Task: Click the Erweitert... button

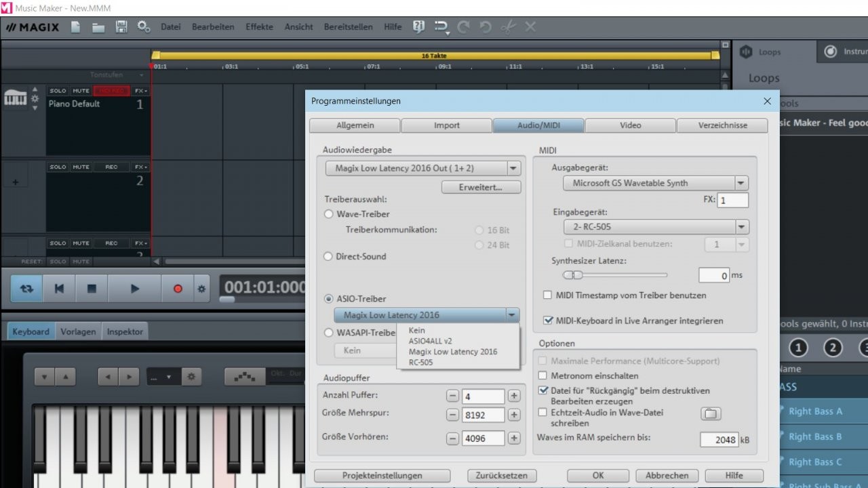Action: [x=481, y=187]
